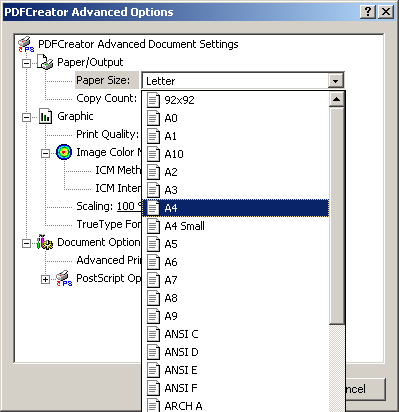Screen dimensions: 399x412
Task: Click the Image Color Management rainbow icon
Action: (x=64, y=152)
